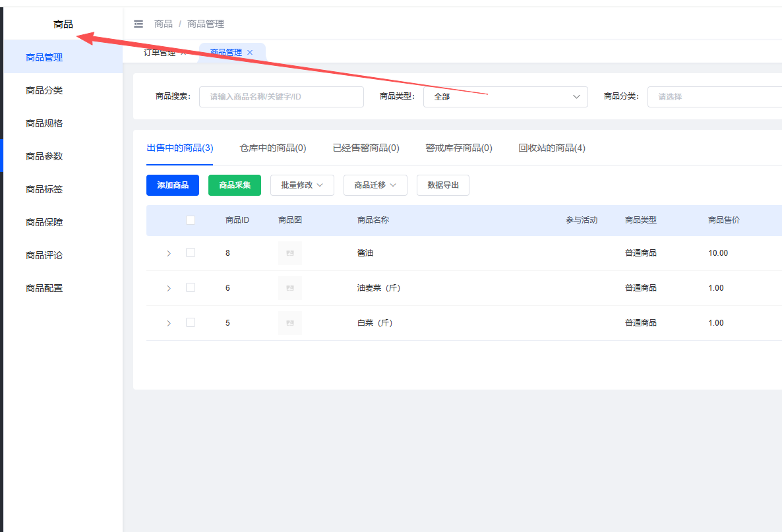782x532 pixels.
Task: Open the 批量修改 dropdown button
Action: coord(302,185)
